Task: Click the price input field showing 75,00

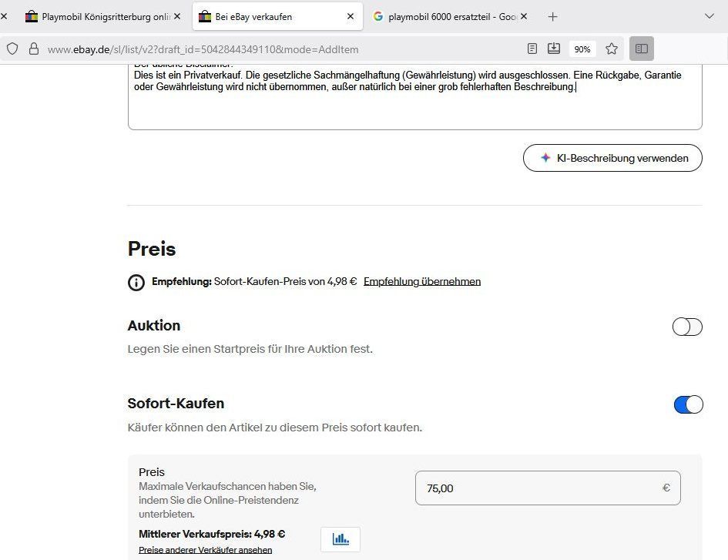Action: tap(539, 488)
